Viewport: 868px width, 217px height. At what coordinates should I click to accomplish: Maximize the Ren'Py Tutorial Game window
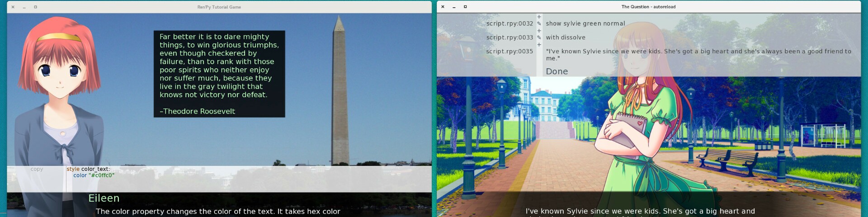pyautogui.click(x=35, y=7)
